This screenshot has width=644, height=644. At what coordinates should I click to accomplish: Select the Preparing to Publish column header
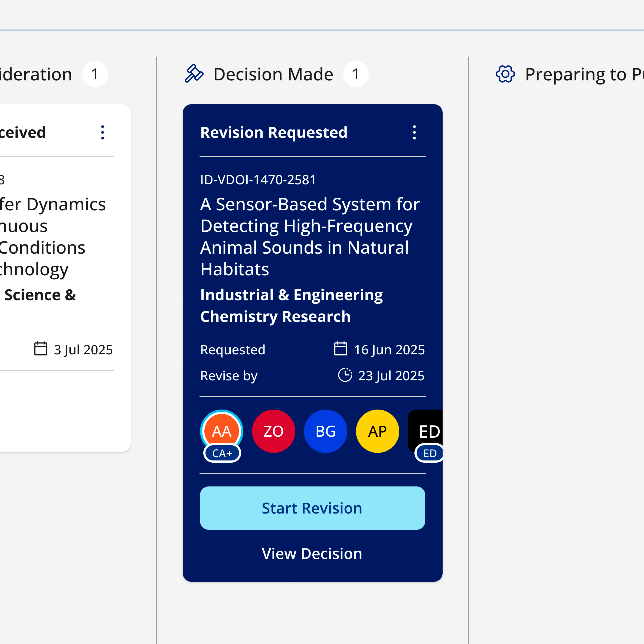point(583,74)
